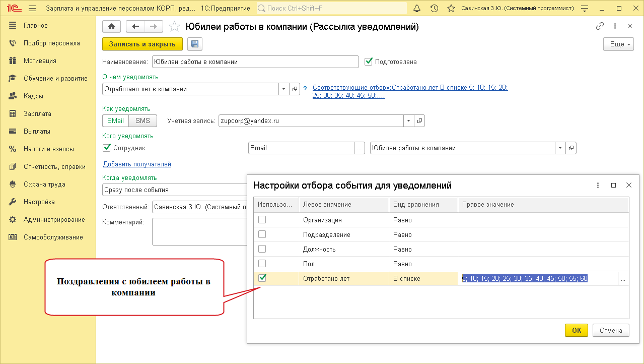The height and width of the screenshot is (364, 644).
Task: Navigate back with left arrow button
Action: pyautogui.click(x=135, y=27)
